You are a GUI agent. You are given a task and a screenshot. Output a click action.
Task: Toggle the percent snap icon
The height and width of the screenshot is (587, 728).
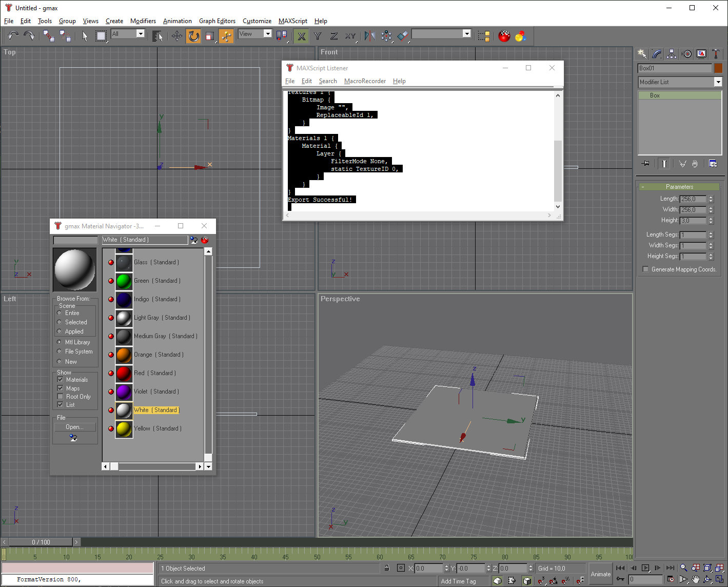pos(566,581)
